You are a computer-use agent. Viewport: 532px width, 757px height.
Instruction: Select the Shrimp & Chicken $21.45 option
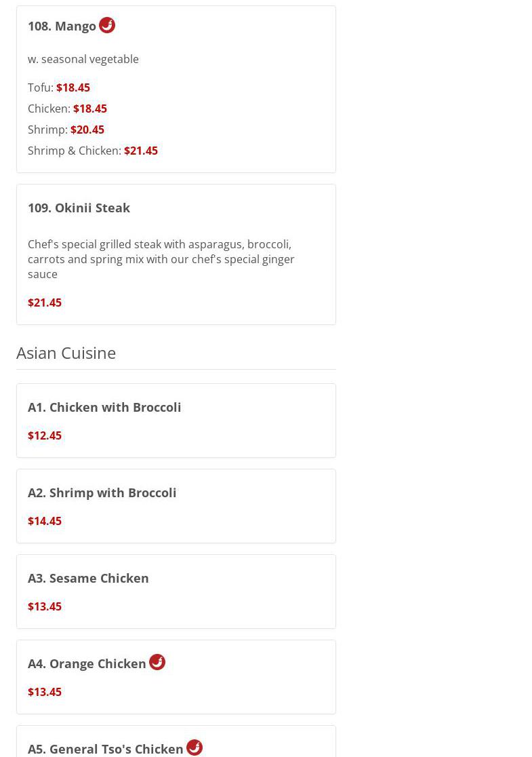(93, 151)
